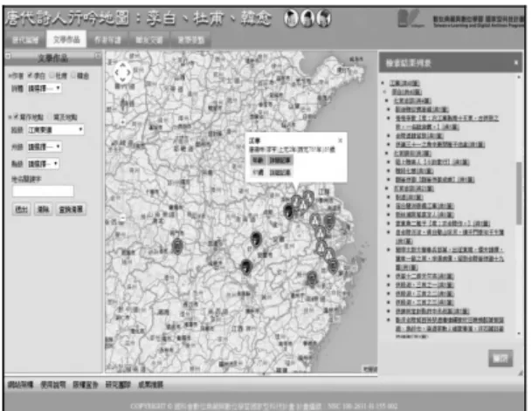Open the 作者年譜 tab
Image resolution: width=532 pixels, height=411 pixels.
click(107, 40)
